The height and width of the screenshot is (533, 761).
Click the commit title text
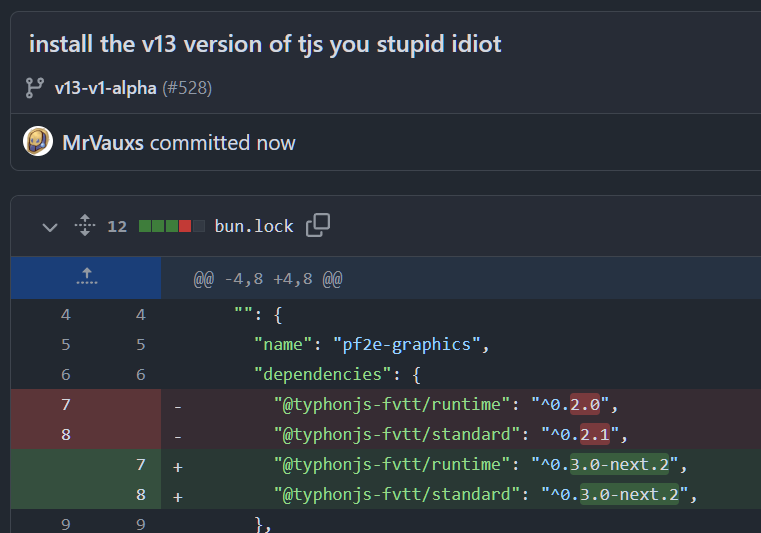[265, 44]
